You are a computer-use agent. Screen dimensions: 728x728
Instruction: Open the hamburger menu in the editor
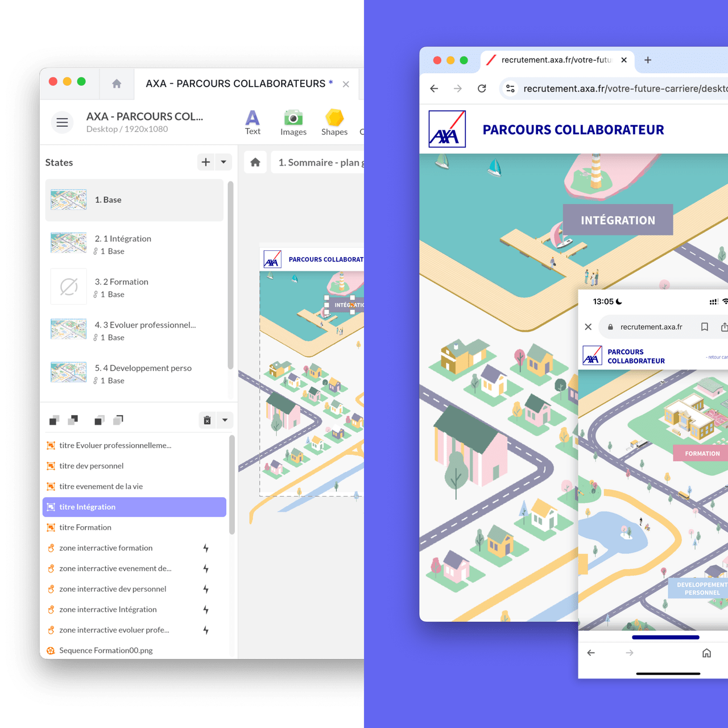(62, 122)
